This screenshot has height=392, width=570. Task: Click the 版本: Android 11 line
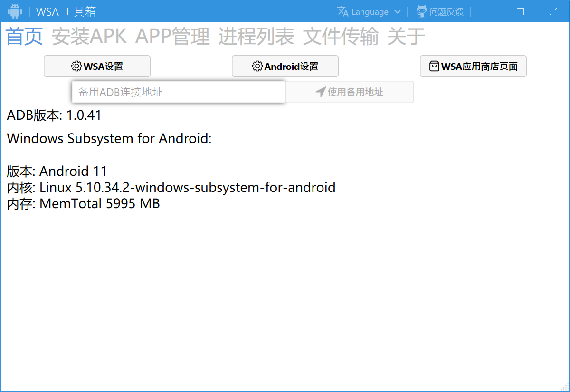point(57,171)
